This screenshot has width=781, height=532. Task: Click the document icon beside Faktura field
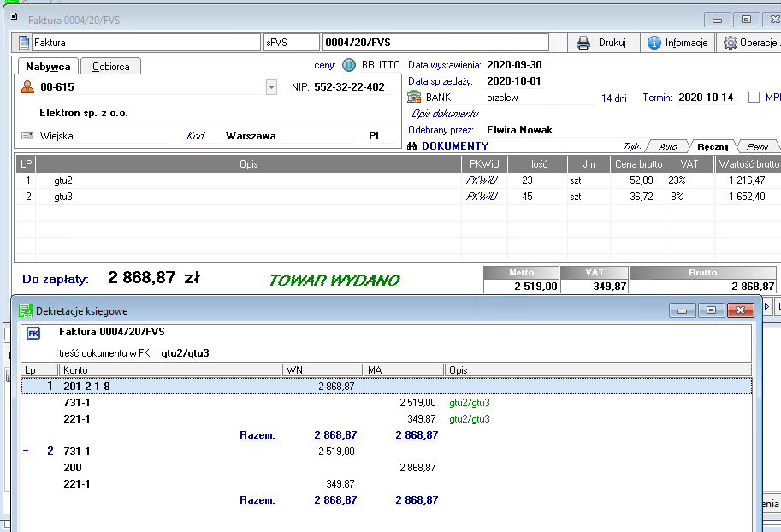(x=24, y=43)
